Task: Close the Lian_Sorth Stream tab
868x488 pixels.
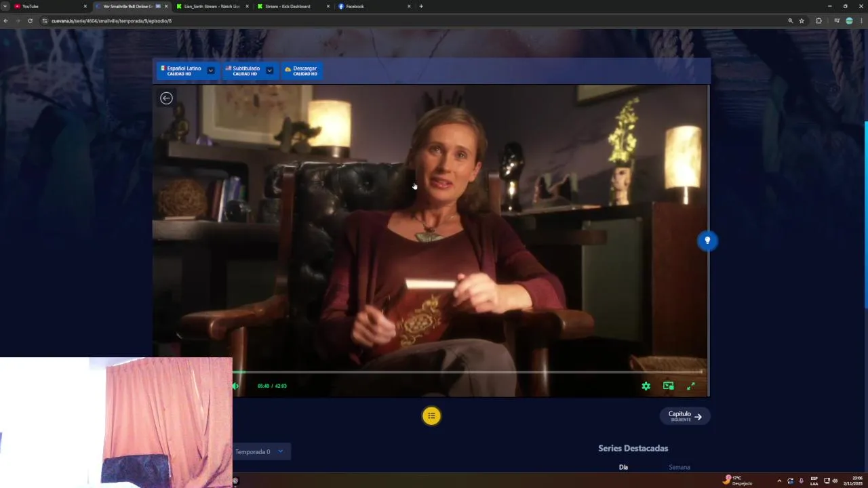Action: [247, 6]
